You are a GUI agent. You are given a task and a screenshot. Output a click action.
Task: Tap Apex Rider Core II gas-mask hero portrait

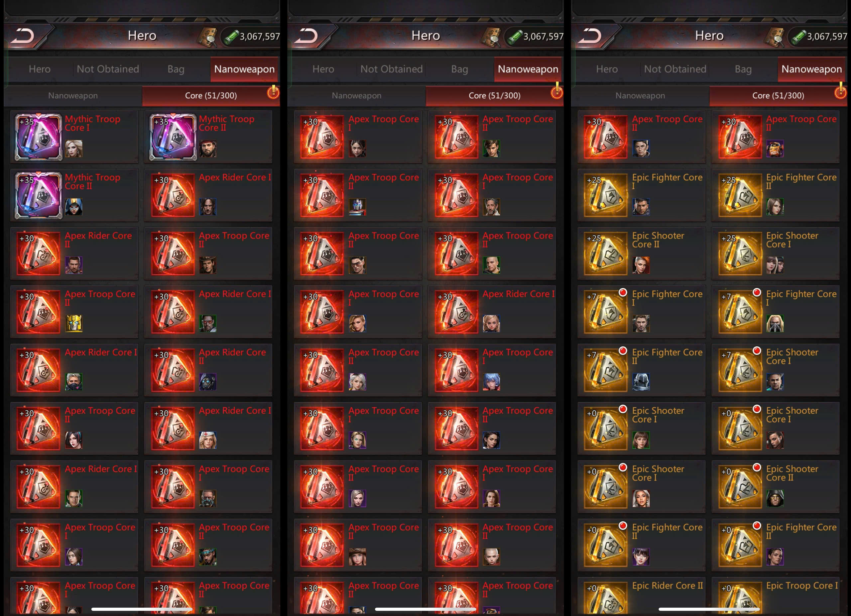point(207,382)
